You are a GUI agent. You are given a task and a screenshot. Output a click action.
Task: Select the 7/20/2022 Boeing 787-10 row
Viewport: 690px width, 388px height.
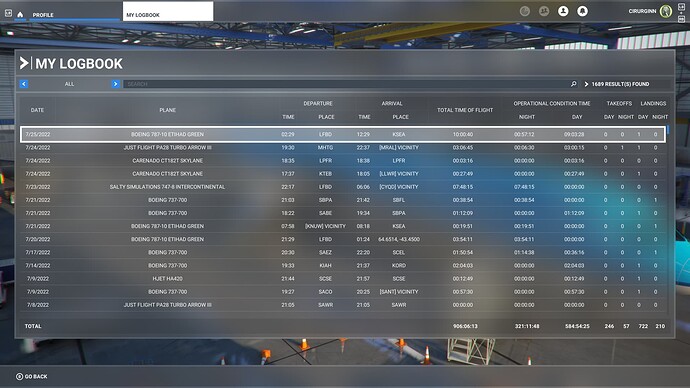(343, 239)
